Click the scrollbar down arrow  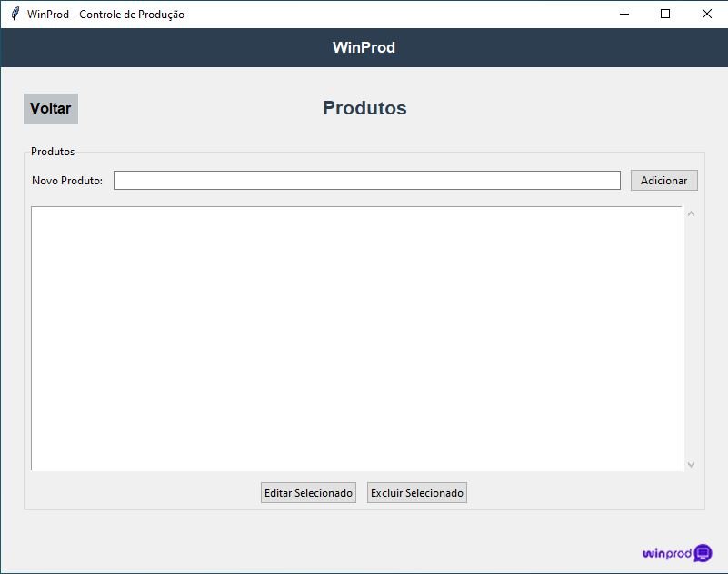(691, 464)
